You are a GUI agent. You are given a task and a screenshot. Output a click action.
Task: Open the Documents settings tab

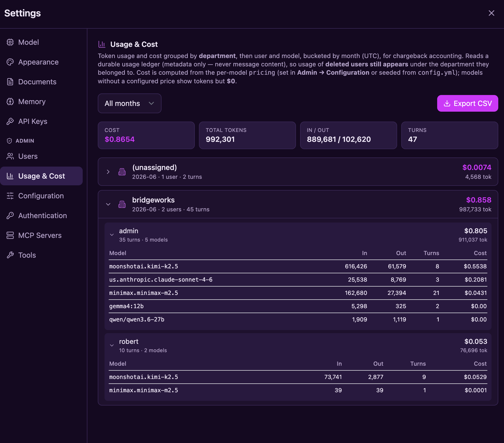[x=41, y=82]
